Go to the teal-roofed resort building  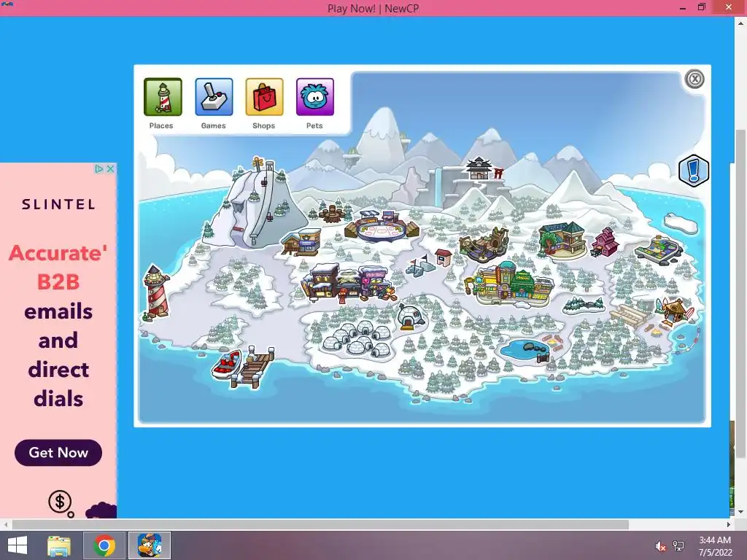point(562,240)
